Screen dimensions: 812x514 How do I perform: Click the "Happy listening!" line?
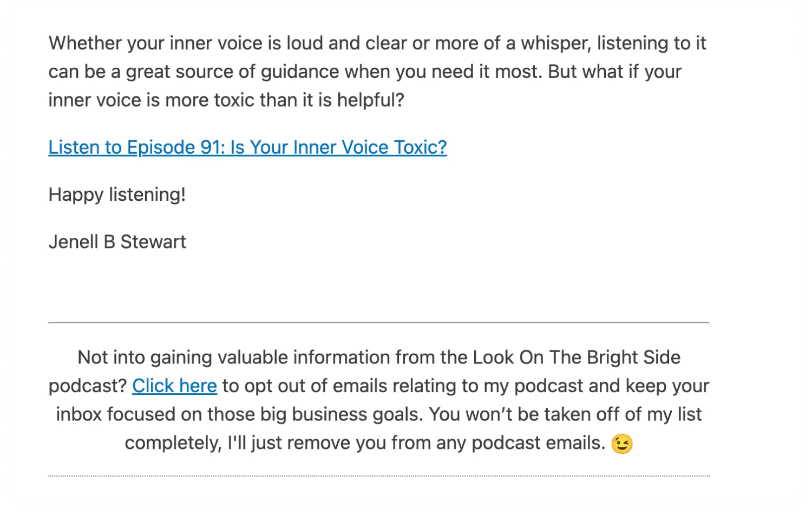[x=117, y=194]
